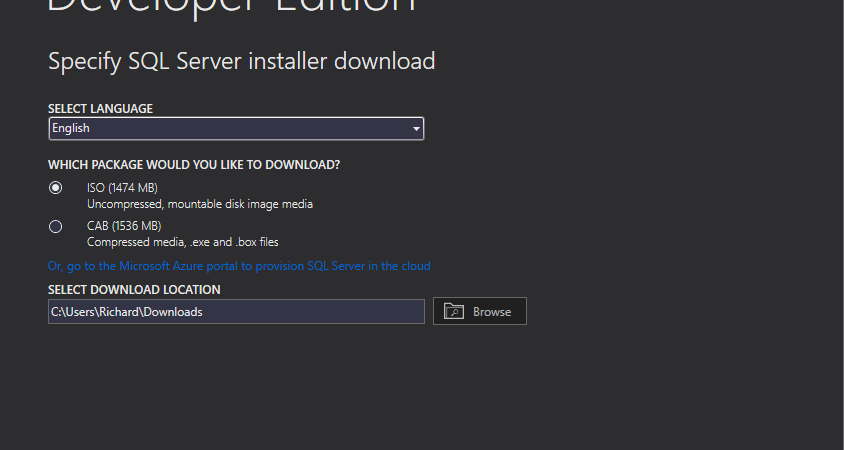Viewport: 844px width, 450px height.
Task: Click 'Specify SQL Server installer download' heading
Action: 241,61
